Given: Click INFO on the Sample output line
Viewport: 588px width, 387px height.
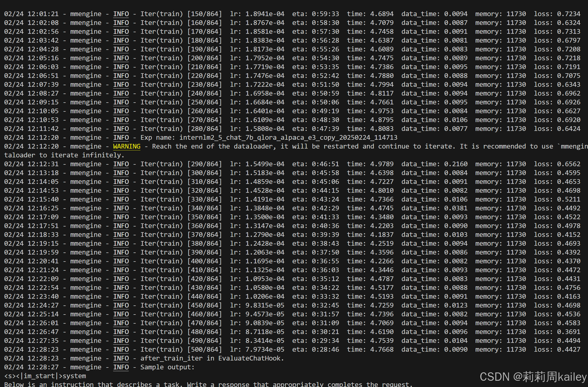Looking at the screenshot, I should coord(121,367).
